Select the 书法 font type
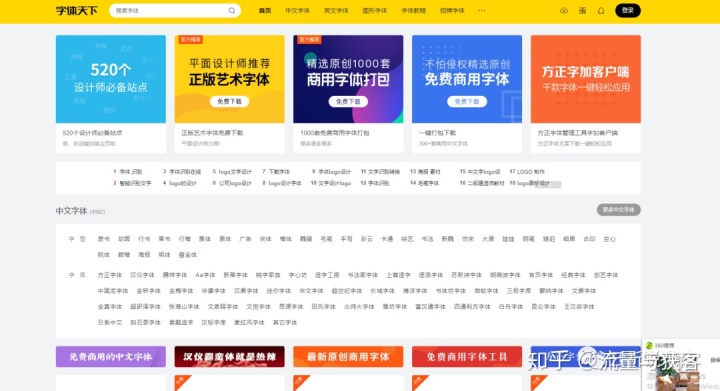Screen dimensions: 720x391 tap(427, 239)
